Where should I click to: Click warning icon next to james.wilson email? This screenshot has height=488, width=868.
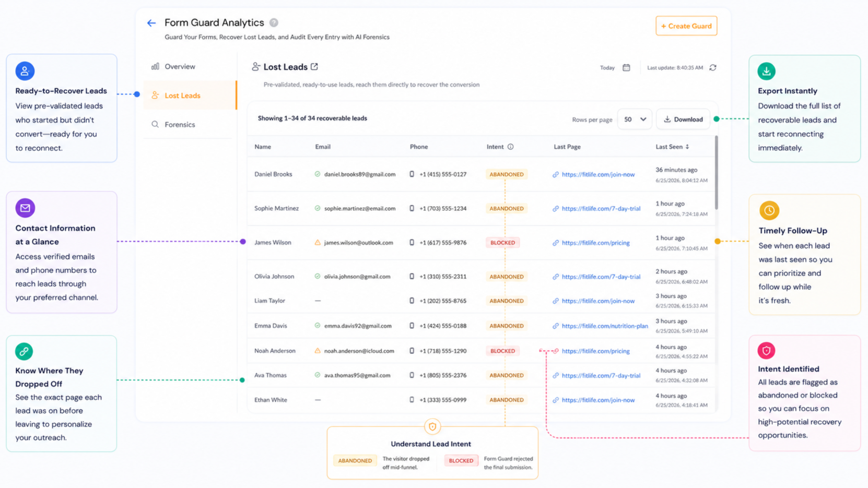click(318, 242)
